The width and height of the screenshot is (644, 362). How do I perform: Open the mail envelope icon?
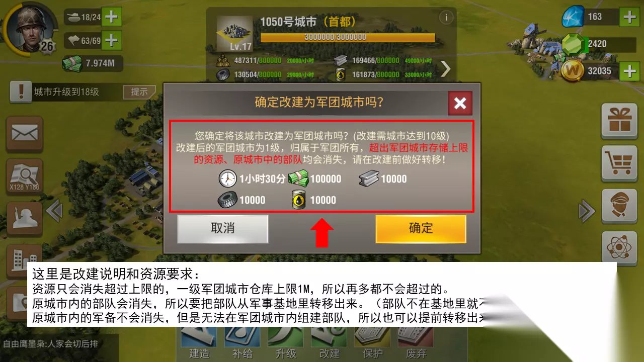25,134
